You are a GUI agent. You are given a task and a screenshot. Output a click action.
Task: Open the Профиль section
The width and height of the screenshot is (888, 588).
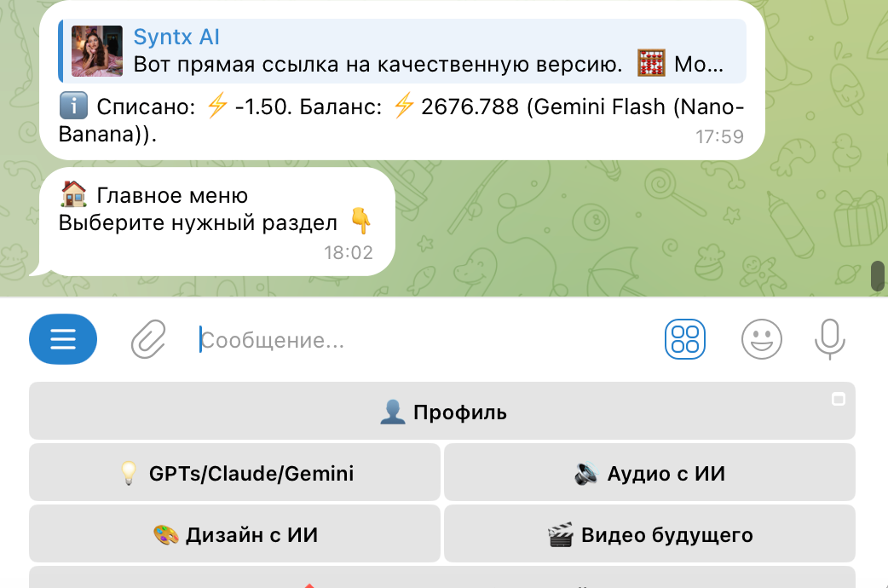pyautogui.click(x=442, y=412)
